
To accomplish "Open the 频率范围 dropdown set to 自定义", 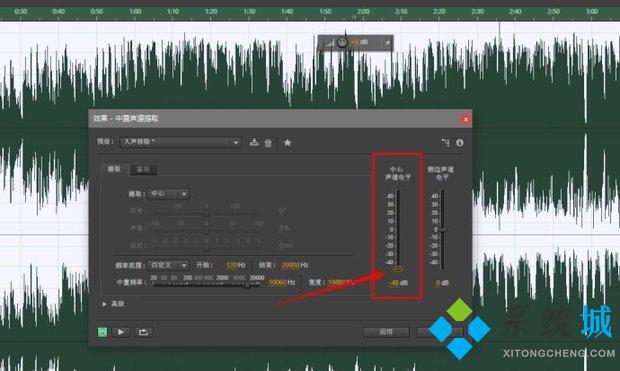I will point(168,265).
